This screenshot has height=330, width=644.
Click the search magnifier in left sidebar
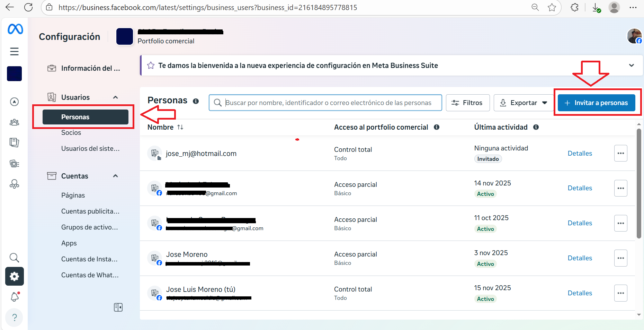point(14,258)
